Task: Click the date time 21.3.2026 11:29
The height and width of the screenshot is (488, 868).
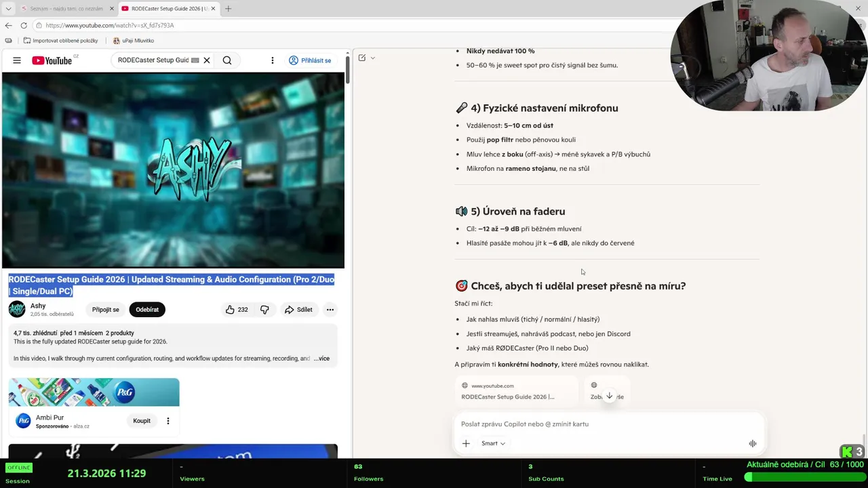Action: click(x=106, y=473)
